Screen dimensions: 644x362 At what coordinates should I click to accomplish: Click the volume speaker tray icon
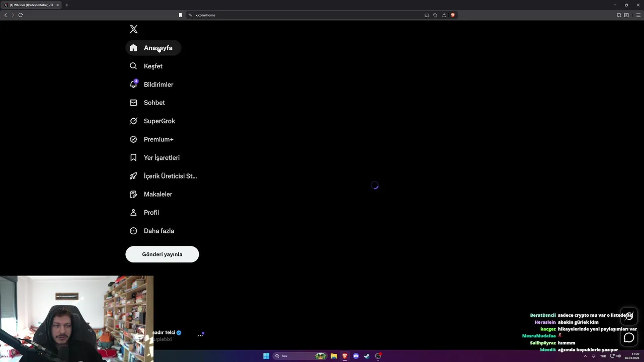[618, 356]
